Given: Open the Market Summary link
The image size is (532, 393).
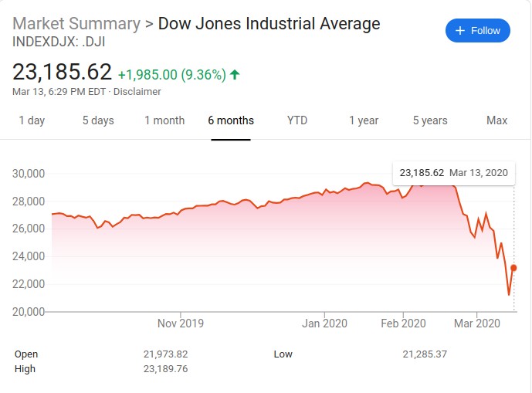Looking at the screenshot, I should pos(76,24).
